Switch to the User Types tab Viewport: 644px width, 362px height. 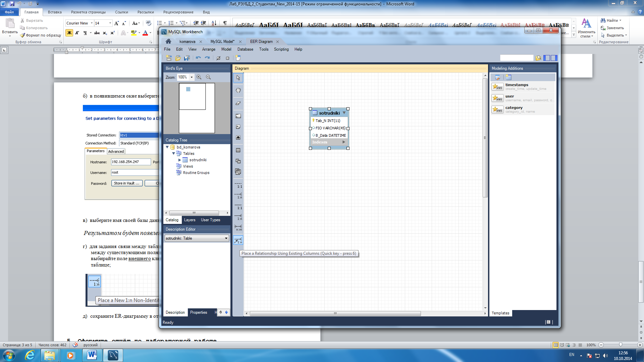click(x=210, y=220)
